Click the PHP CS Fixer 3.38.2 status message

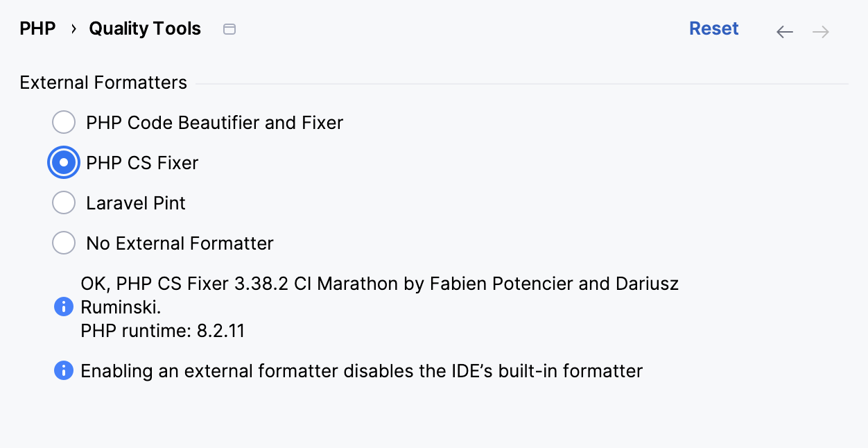[x=379, y=284]
